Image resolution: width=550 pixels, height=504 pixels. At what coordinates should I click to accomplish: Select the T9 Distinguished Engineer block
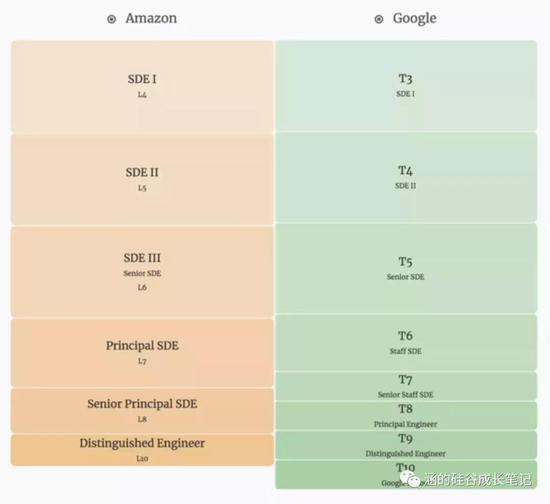(406, 445)
